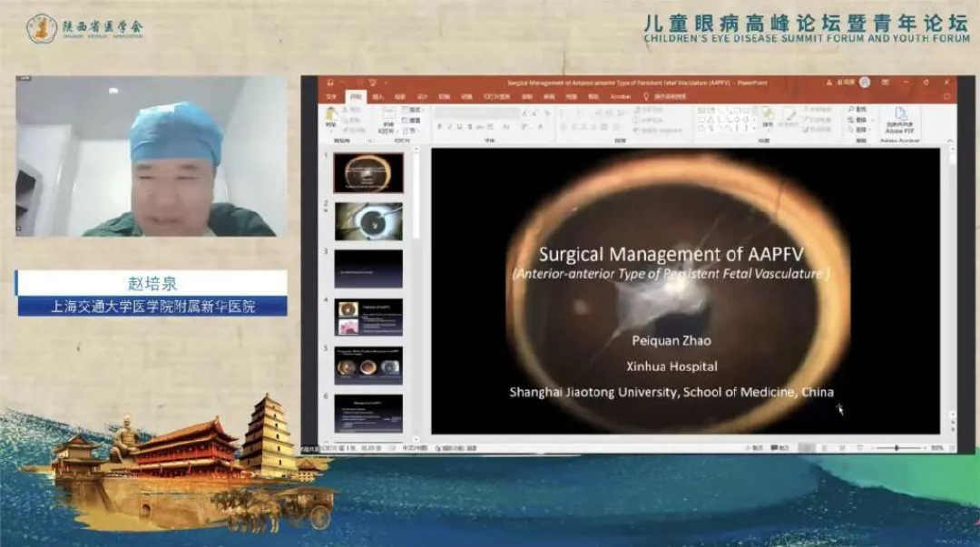Click the Tell Me search box
The width and height of the screenshot is (980, 547).
tap(670, 96)
